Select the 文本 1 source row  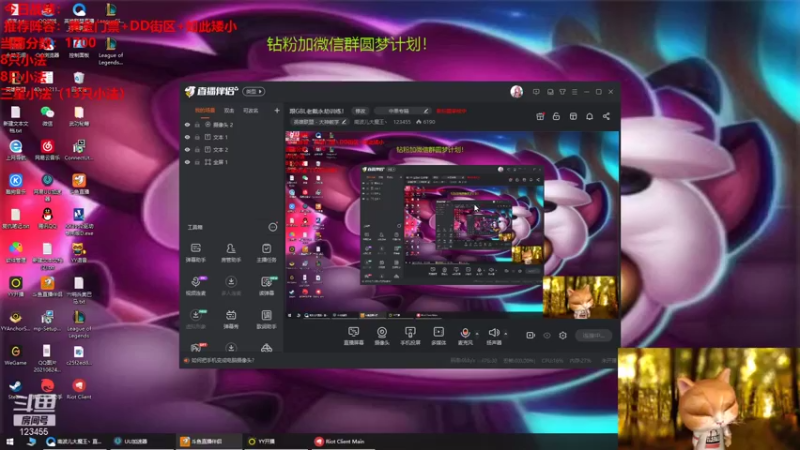click(232, 137)
